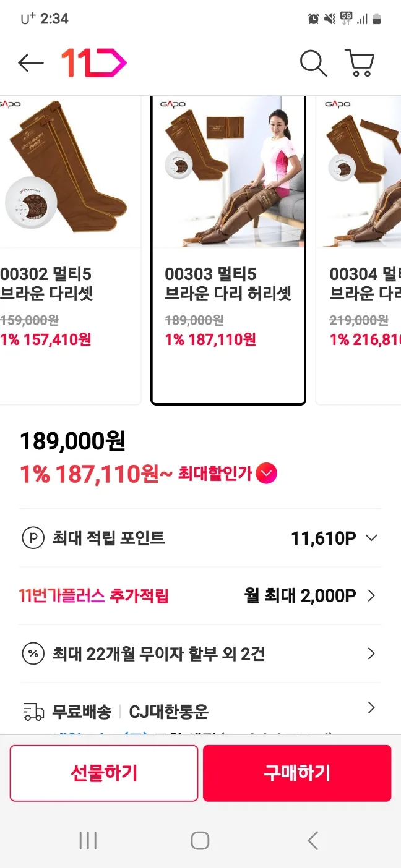The height and width of the screenshot is (868, 401).
Task: Open 무료배송 CJ대한통운 shipping chevron
Action: click(x=371, y=708)
